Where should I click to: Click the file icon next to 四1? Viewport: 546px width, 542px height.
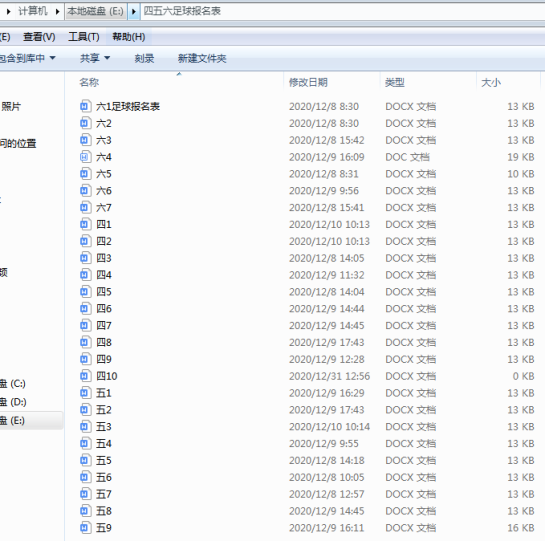click(x=85, y=224)
